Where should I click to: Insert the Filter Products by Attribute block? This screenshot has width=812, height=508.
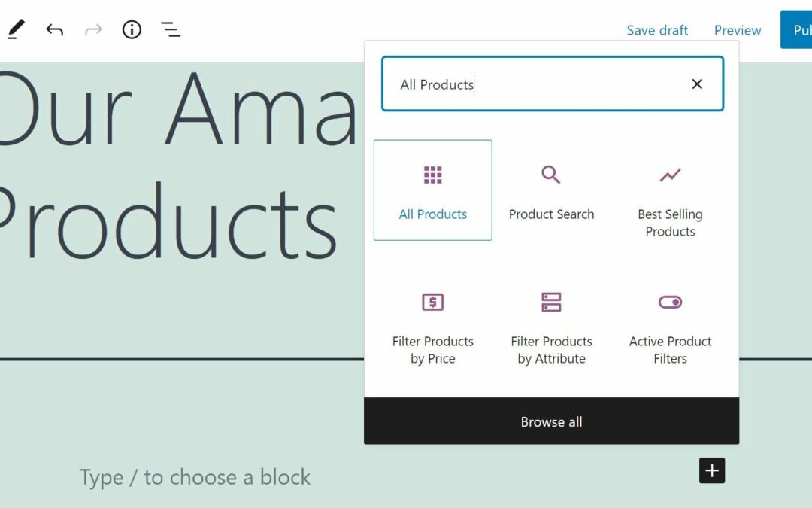(x=551, y=326)
